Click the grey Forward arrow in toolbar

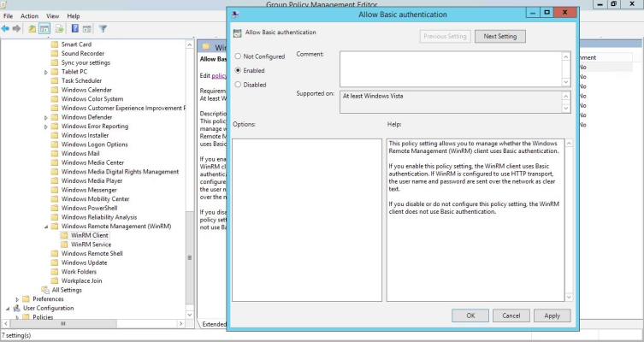tap(16, 29)
